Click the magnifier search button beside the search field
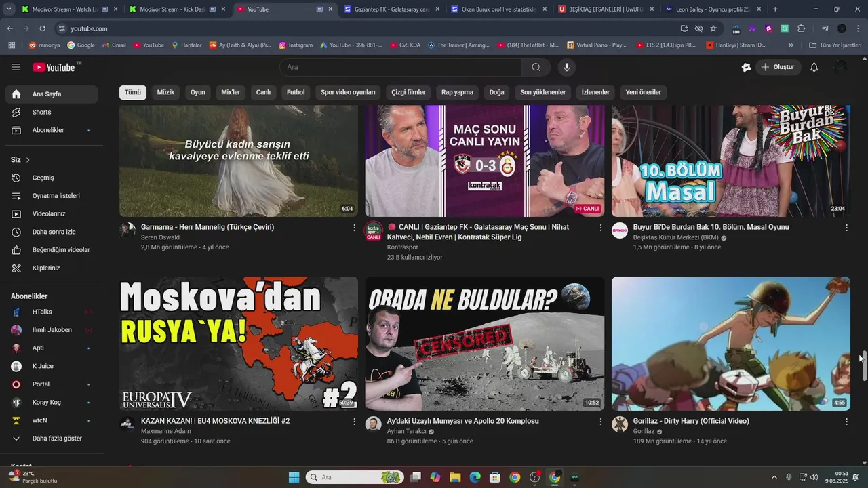Screen dimensions: 868x488 click(536, 67)
